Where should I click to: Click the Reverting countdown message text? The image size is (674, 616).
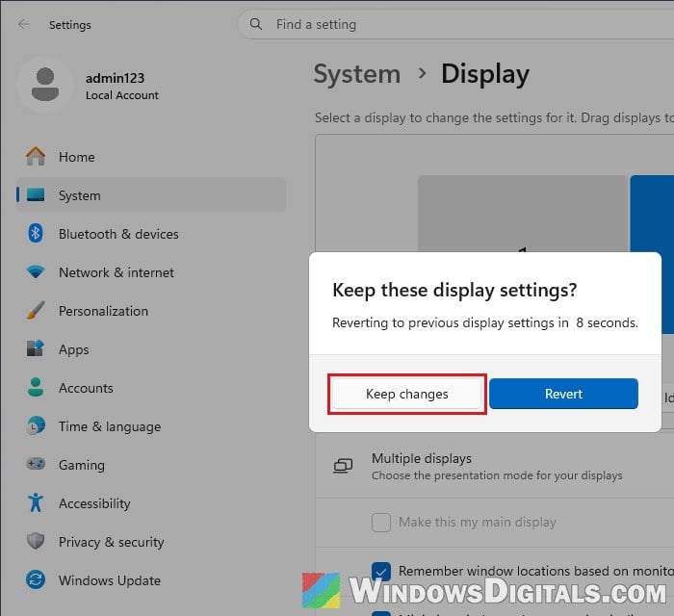[x=485, y=322]
